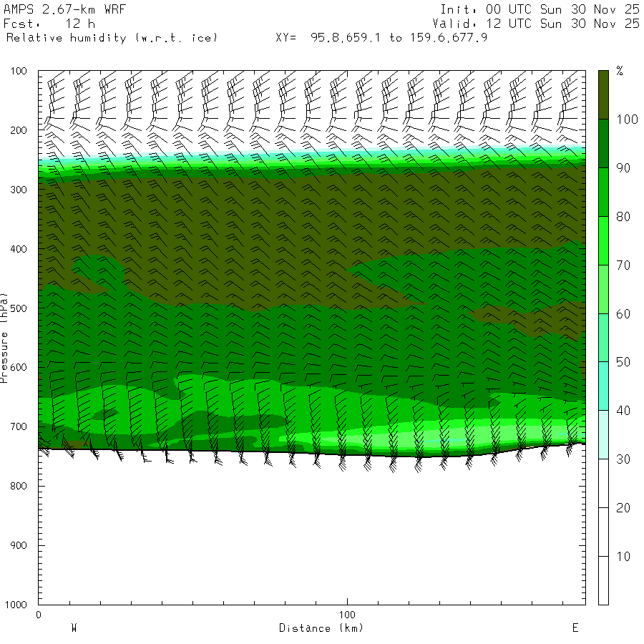Click the colorbar label '30'
Viewport: 644px width, 644px height.
click(623, 459)
